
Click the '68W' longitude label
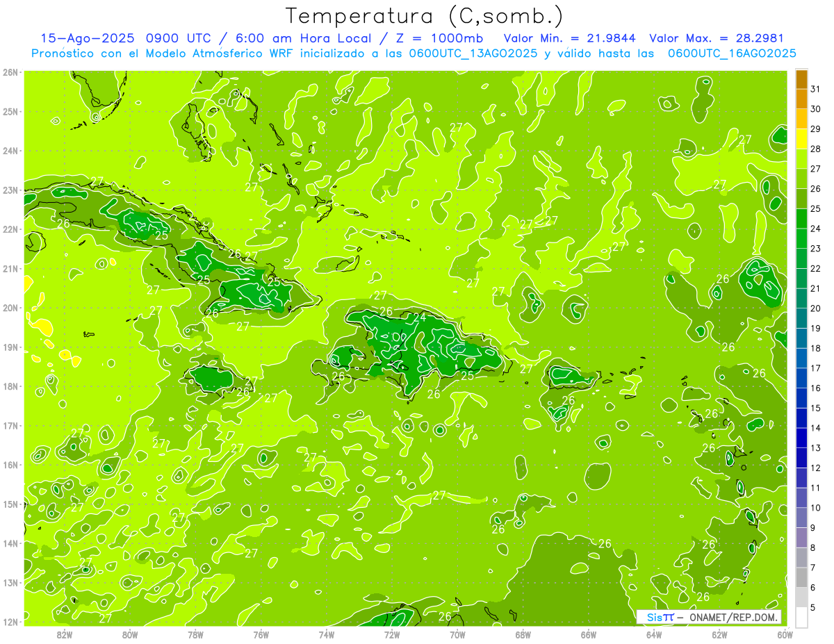[523, 634]
